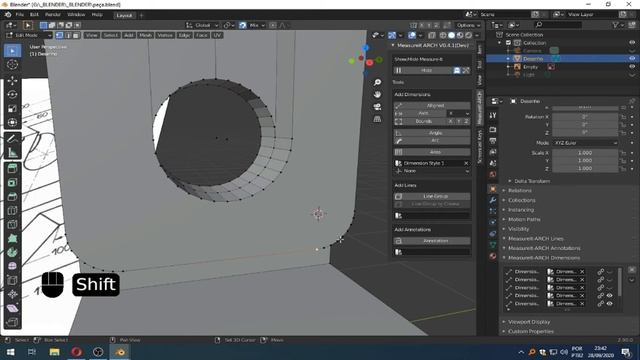640x360 pixels.
Task: Select the Poly Build tool
Action: coord(12,238)
